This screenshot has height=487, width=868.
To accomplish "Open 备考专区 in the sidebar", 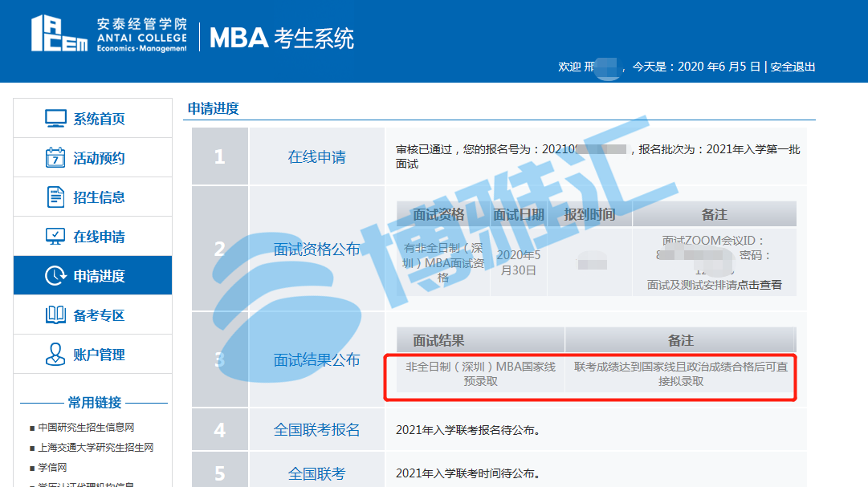I will tap(92, 315).
